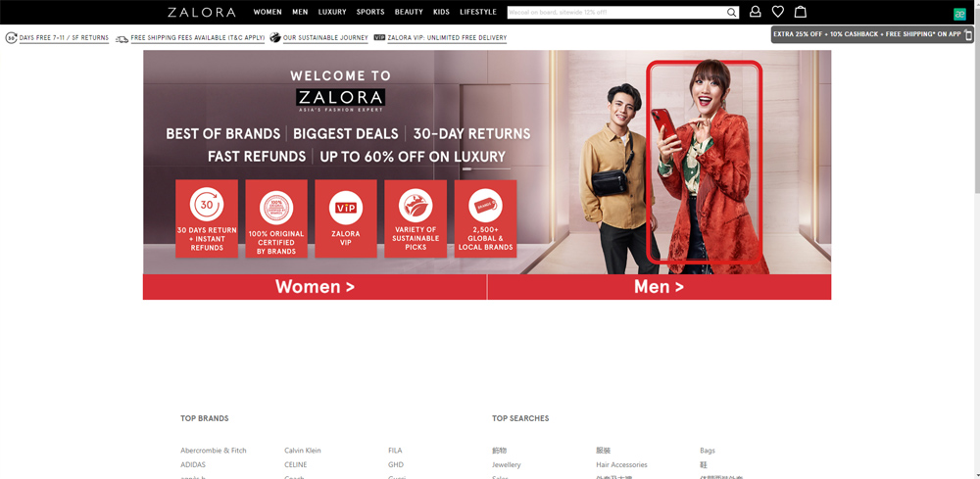
Task: Open the WOMEN navigation menu
Action: pos(268,13)
